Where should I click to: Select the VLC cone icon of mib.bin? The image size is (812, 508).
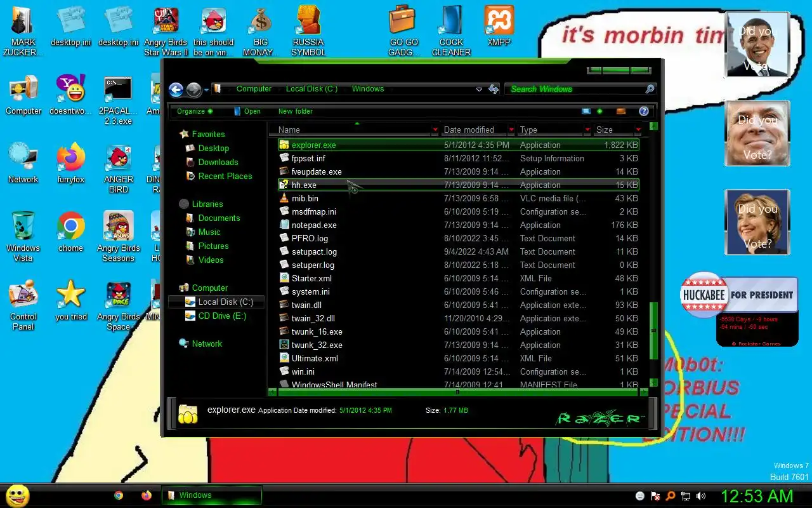[x=284, y=198]
